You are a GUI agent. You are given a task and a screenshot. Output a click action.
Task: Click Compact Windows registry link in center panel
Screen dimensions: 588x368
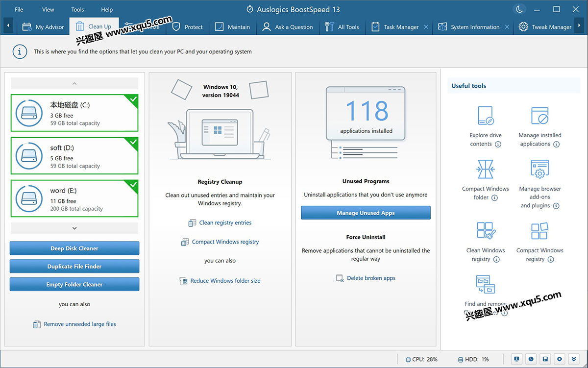pyautogui.click(x=220, y=242)
